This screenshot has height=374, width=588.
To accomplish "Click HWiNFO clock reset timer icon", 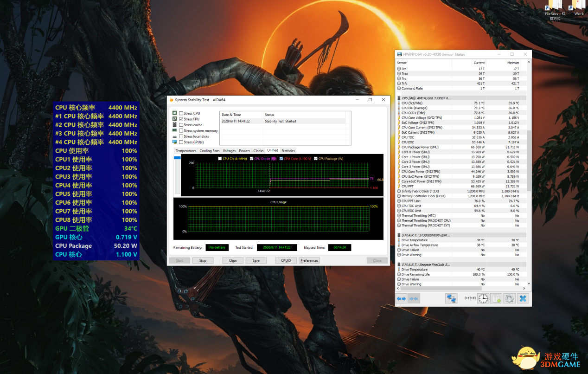I will [483, 298].
